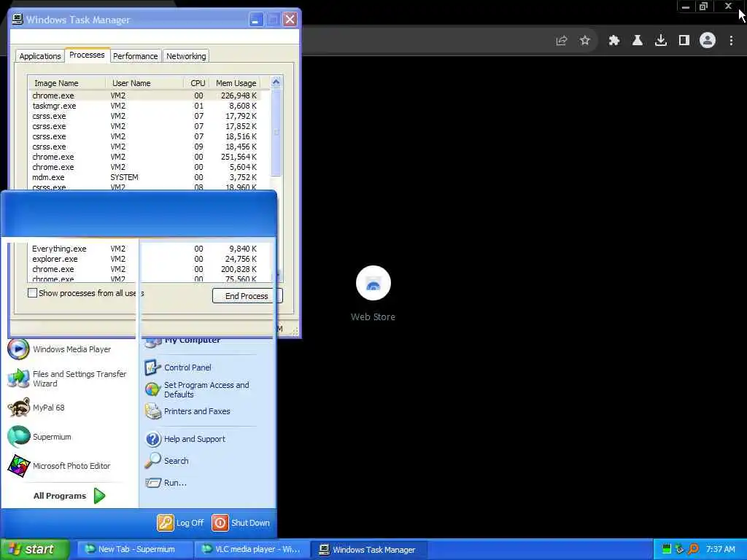Switch to the Processes tab
The width and height of the screenshot is (747, 560).
(88, 55)
